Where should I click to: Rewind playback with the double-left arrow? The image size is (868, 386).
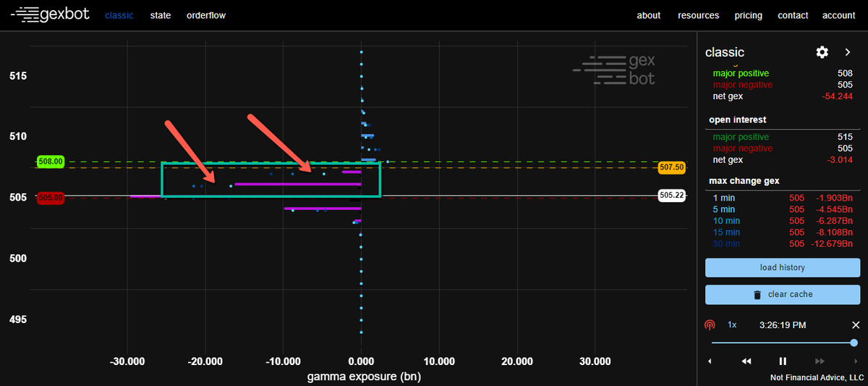tap(746, 361)
